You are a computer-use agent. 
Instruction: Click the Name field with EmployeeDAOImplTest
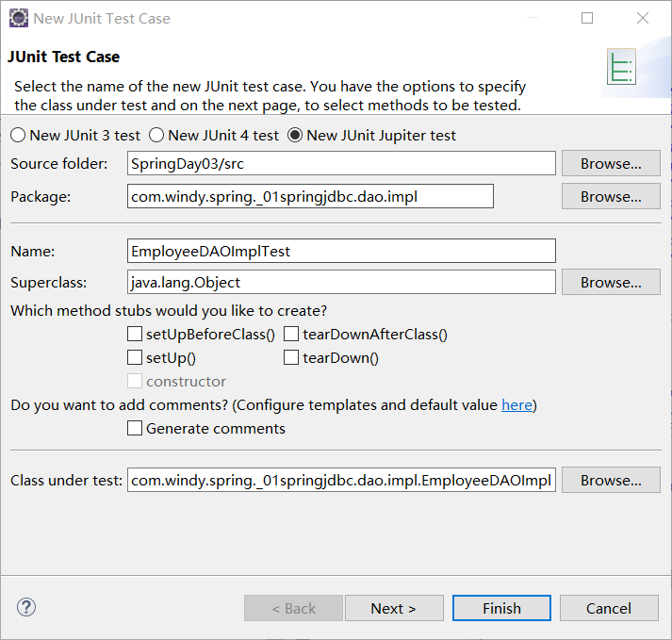coord(341,251)
